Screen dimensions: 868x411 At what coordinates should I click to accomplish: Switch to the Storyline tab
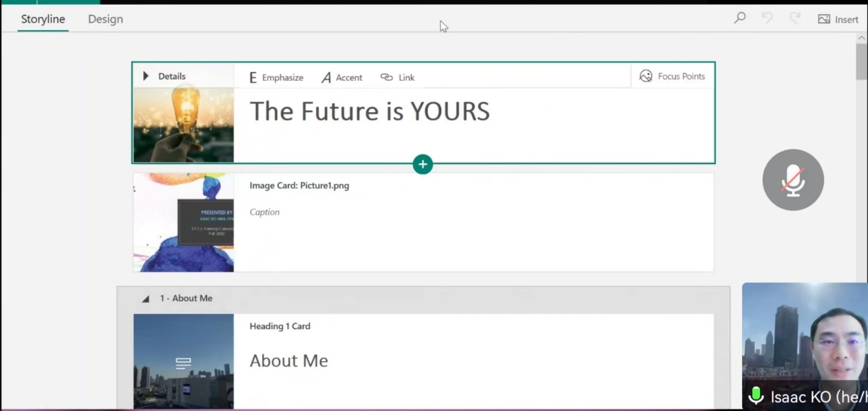pyautogui.click(x=43, y=19)
